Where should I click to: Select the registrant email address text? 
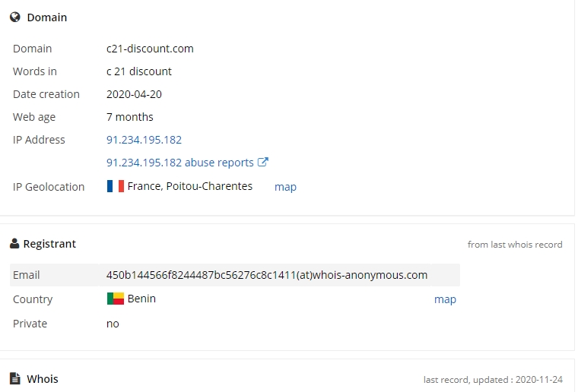(267, 275)
